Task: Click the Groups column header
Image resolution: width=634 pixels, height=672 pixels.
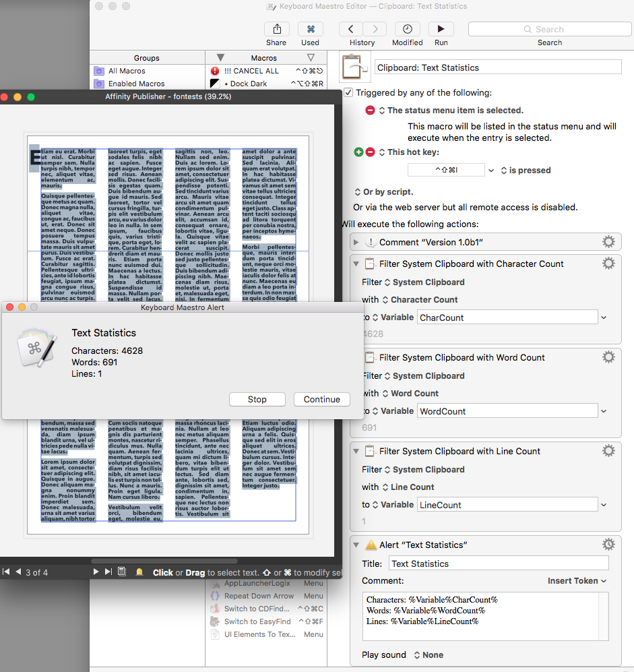Action: point(147,58)
